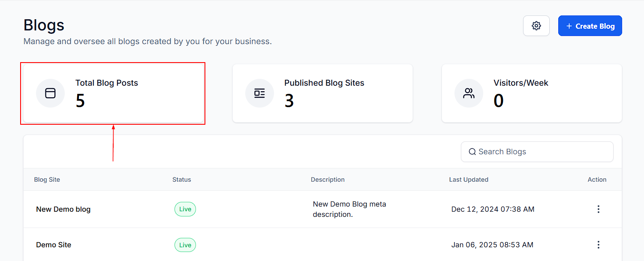
Task: Click the Visitors/Week people icon
Action: (x=469, y=93)
